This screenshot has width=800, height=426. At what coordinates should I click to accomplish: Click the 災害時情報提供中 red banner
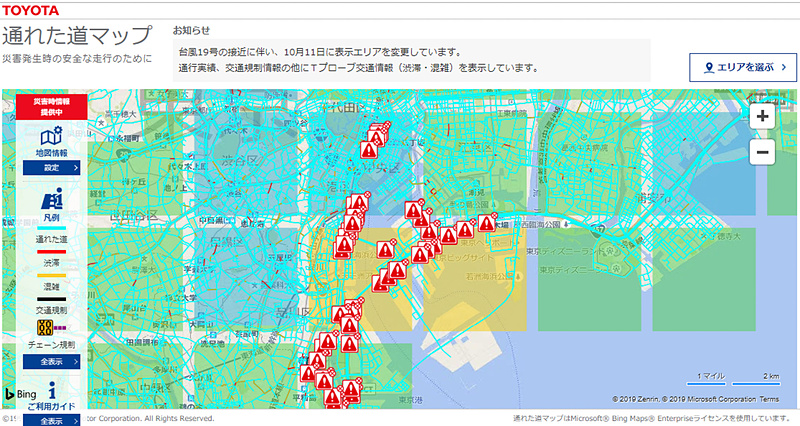[x=52, y=107]
